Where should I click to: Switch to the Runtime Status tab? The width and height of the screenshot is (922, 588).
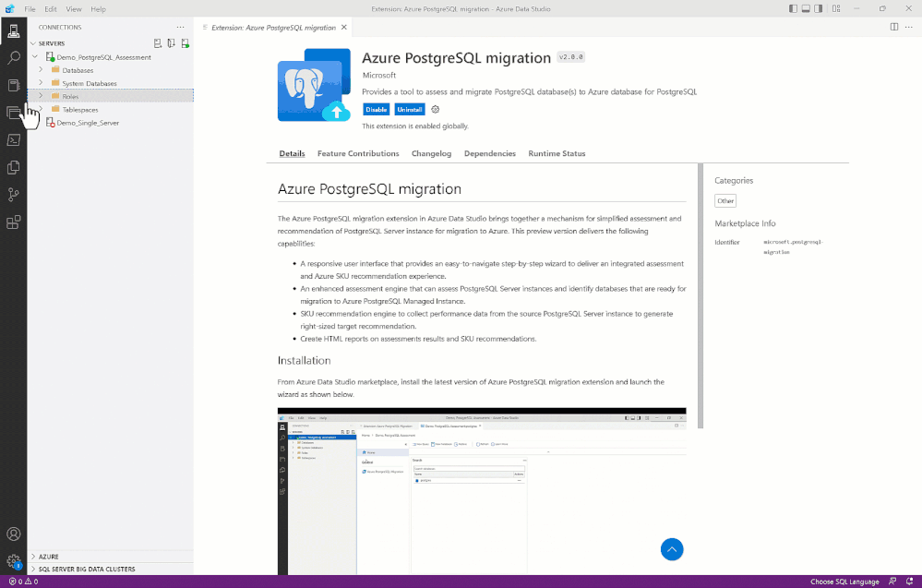pos(557,153)
